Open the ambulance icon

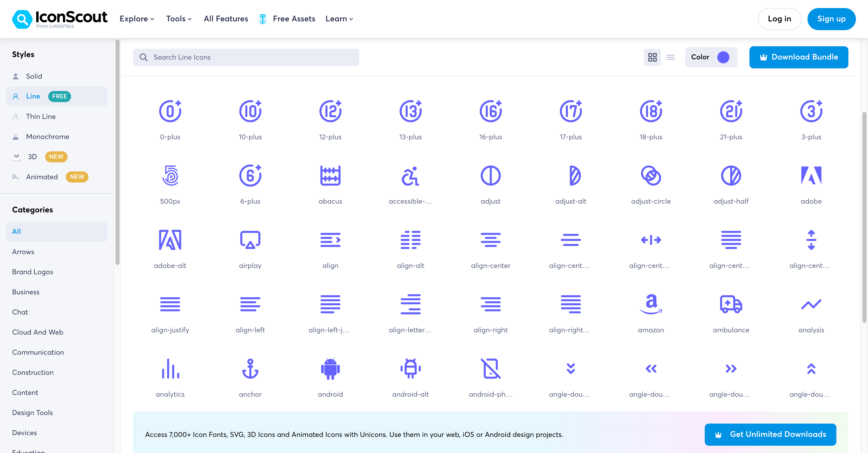(x=731, y=304)
